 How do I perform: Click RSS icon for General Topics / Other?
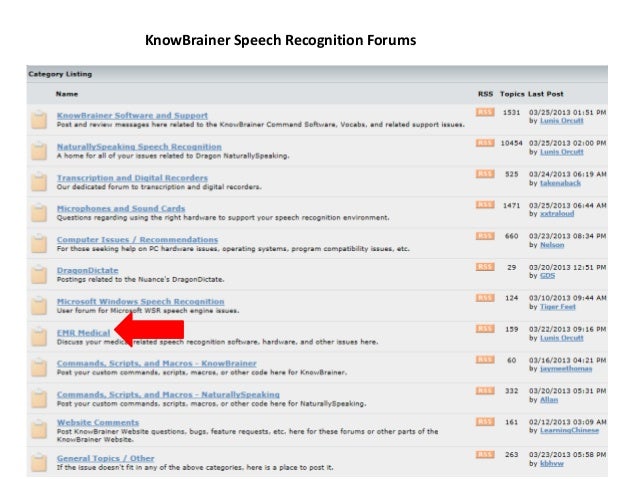pos(485,455)
